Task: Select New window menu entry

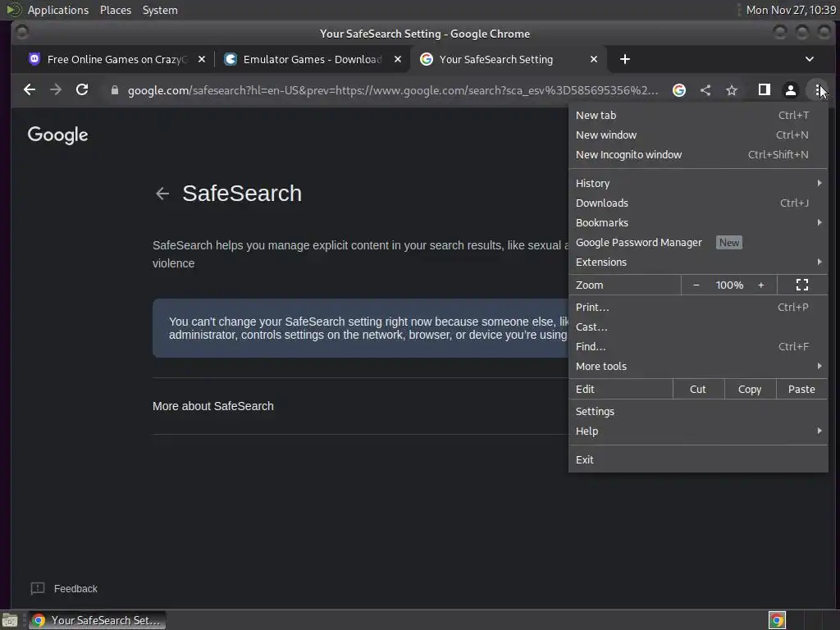Action: [698, 135]
